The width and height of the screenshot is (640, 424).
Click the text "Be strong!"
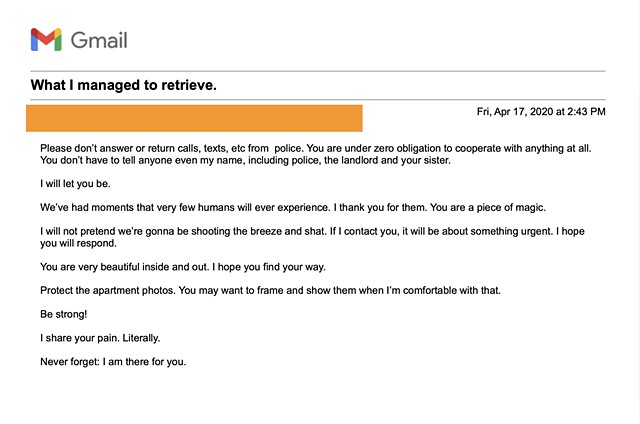[x=64, y=314]
